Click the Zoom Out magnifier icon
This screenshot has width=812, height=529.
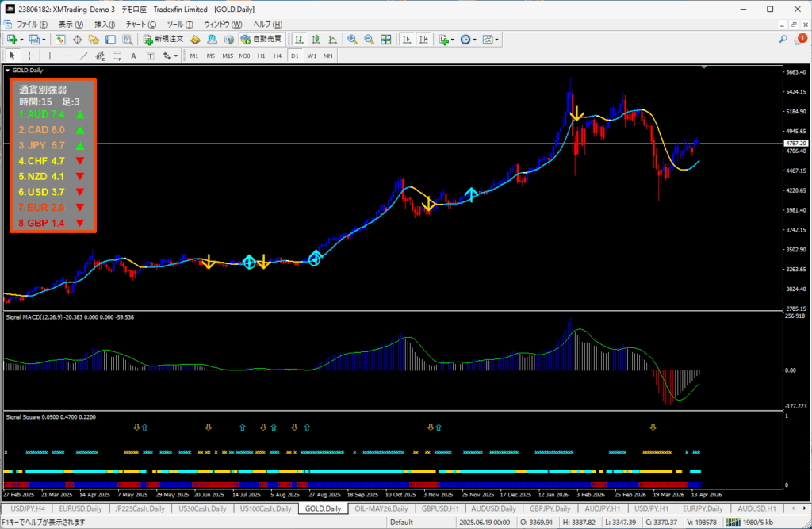click(x=368, y=39)
